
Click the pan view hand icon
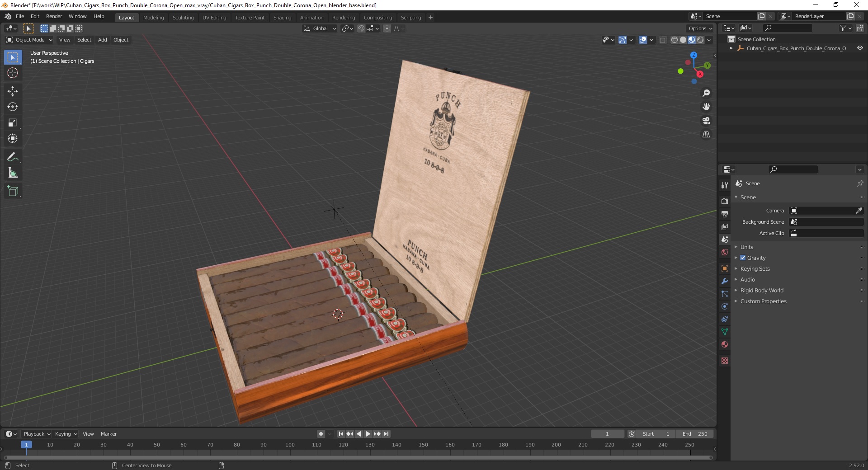706,107
